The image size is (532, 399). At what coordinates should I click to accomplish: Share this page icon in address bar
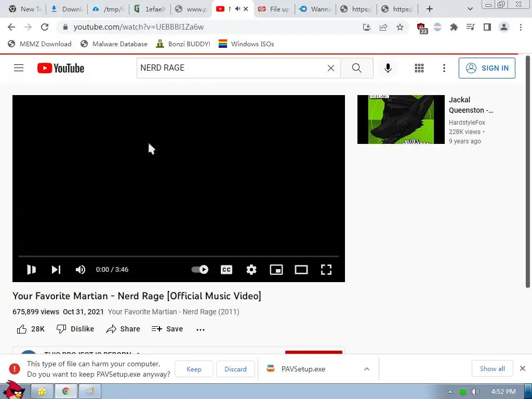click(x=383, y=27)
